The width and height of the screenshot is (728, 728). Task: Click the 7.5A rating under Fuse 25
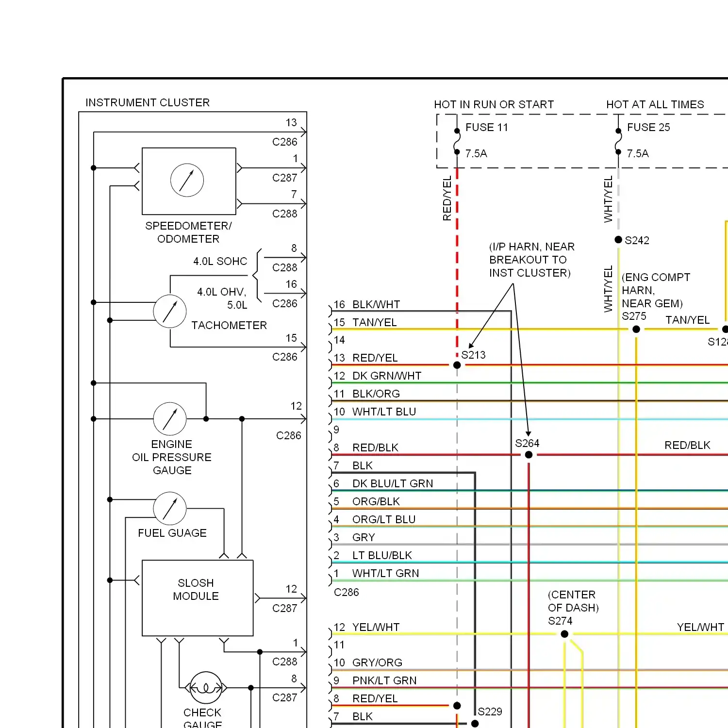[x=637, y=153]
